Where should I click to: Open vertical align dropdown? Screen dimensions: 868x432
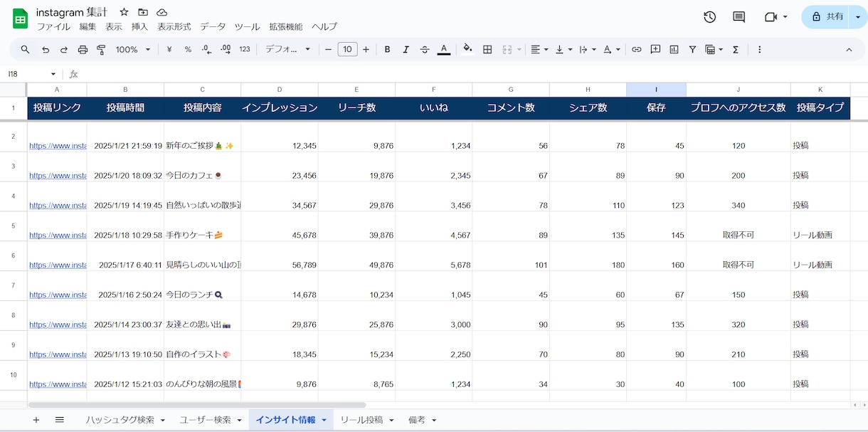point(563,50)
